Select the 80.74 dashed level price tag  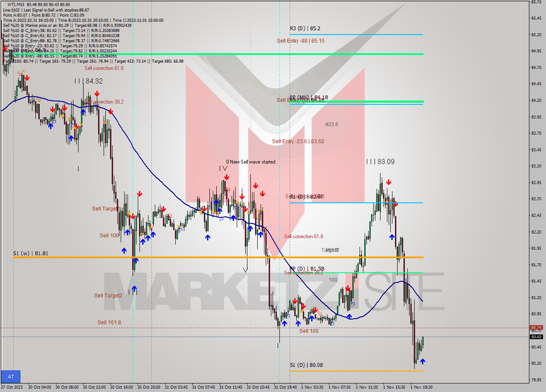[x=536, y=328]
